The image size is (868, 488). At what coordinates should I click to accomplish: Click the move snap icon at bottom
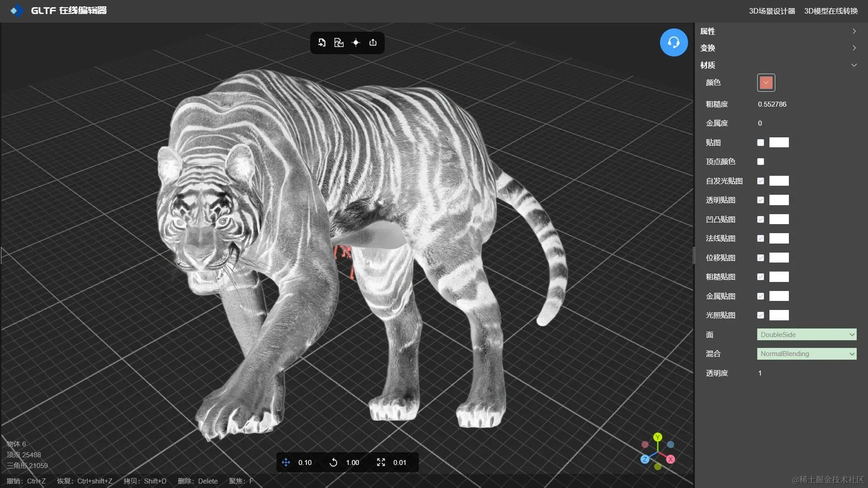[x=286, y=462]
